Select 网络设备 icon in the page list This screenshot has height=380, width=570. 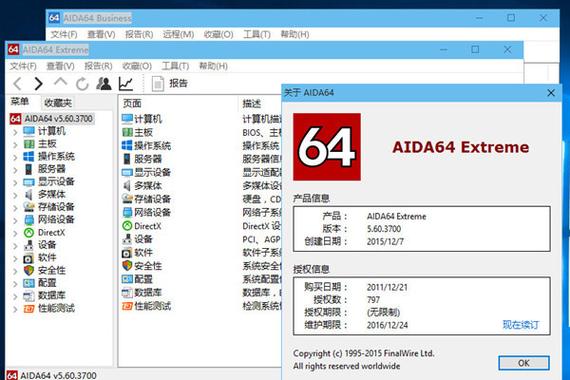pos(127,212)
